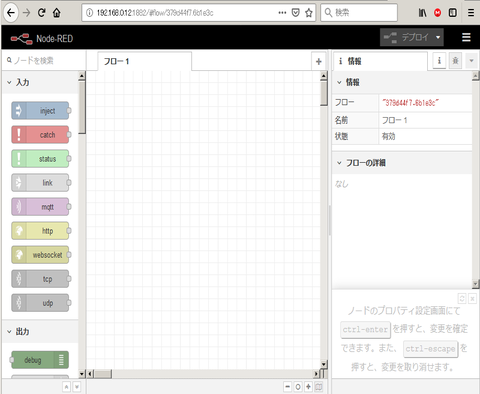The image size is (480, 394).
Task: Toggle the browser sidebar icon
Action: (452, 13)
